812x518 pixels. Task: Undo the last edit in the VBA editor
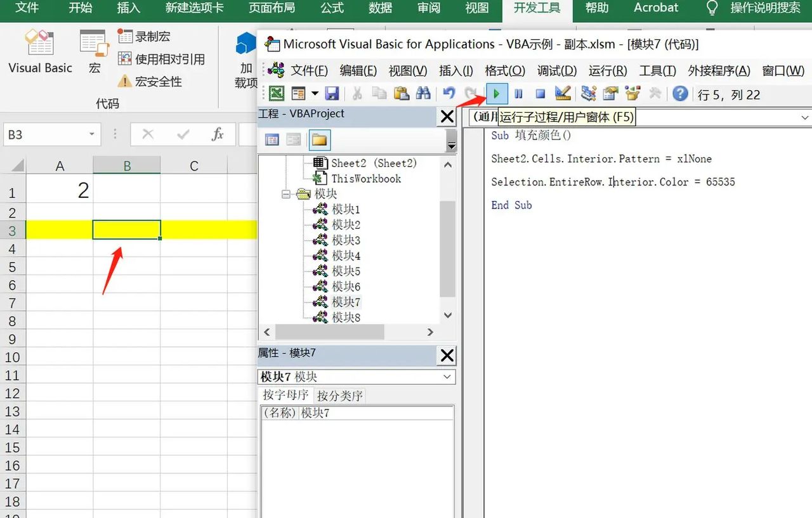coord(448,93)
